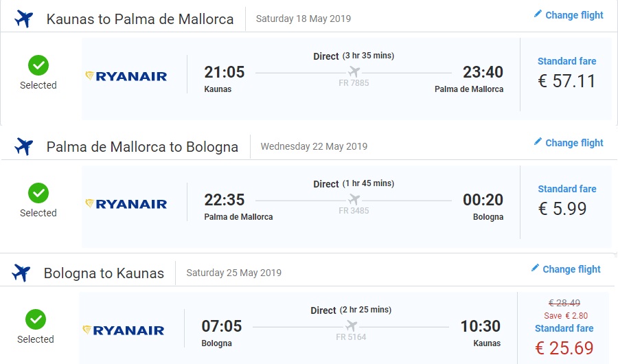Select the discounted € 25.69 Standard fare
The image size is (618, 364).
point(564,348)
